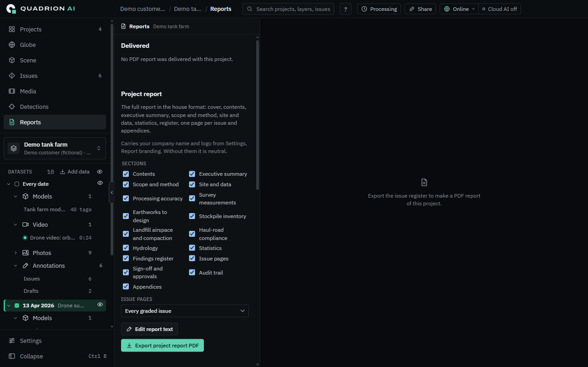Viewport: 588px width, 367px height.
Task: Click Export project report PDF
Action: point(162,346)
